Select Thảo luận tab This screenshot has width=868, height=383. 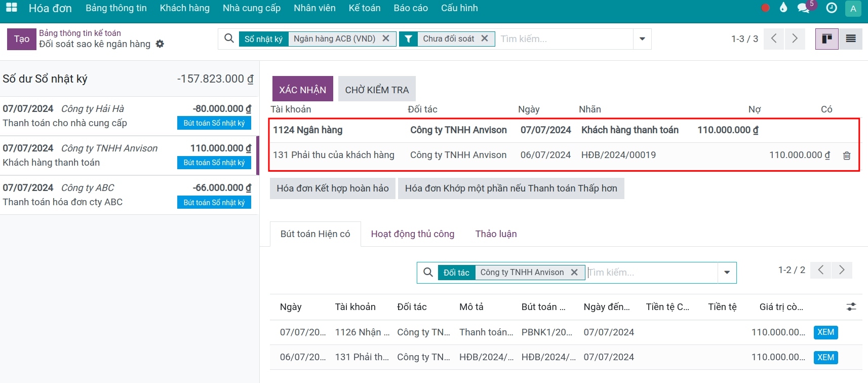click(x=496, y=234)
